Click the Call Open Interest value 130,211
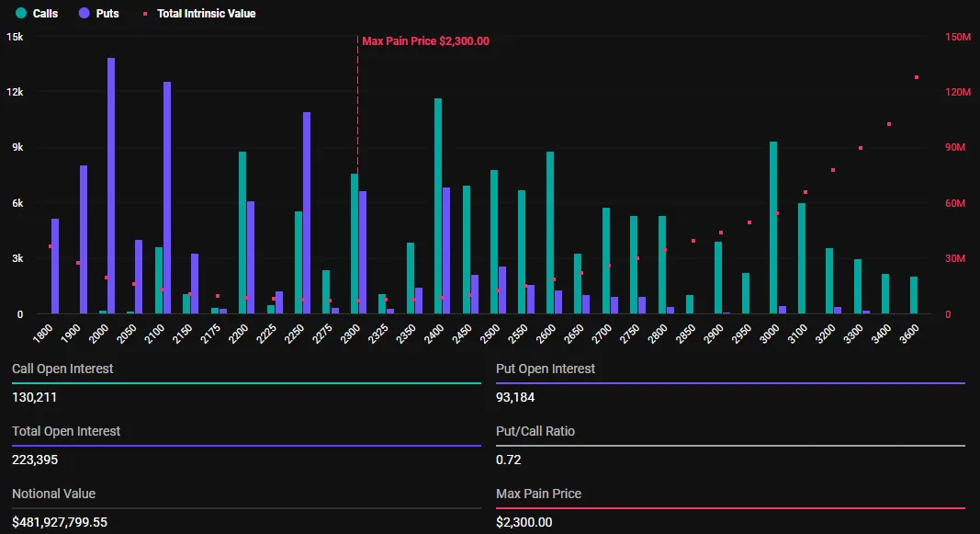Viewport: 980px width, 534px height. point(33,397)
